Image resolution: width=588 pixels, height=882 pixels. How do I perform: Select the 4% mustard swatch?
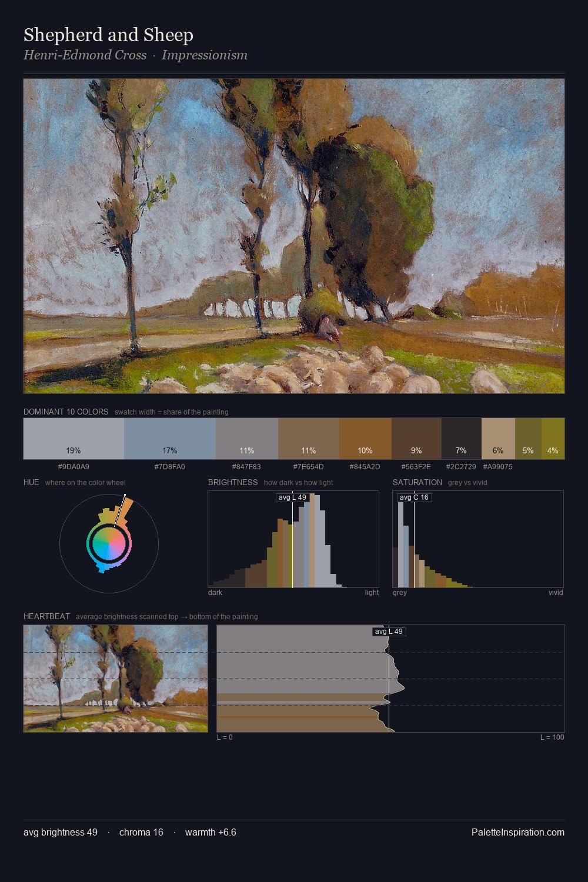point(553,439)
